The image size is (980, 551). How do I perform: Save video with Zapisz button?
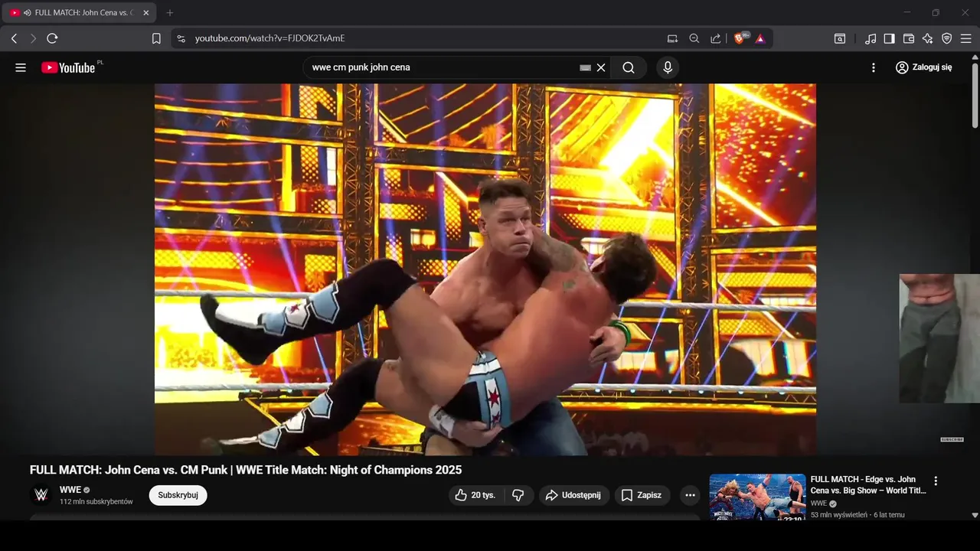[x=642, y=495]
